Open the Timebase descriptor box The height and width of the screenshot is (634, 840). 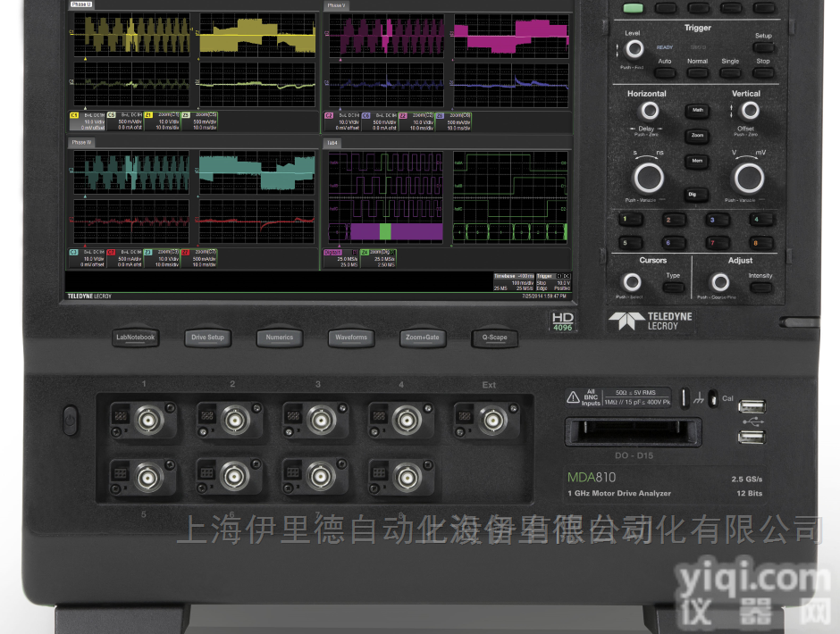pos(514,282)
